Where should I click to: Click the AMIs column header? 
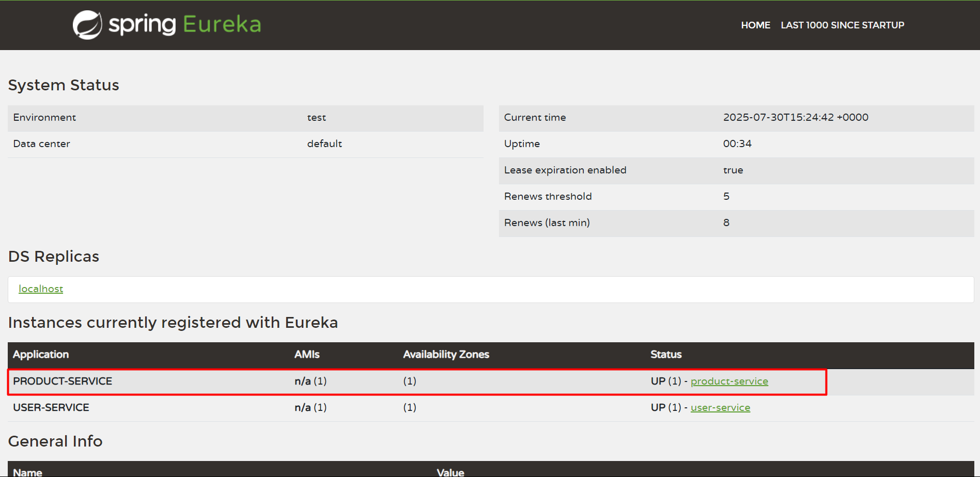point(307,354)
